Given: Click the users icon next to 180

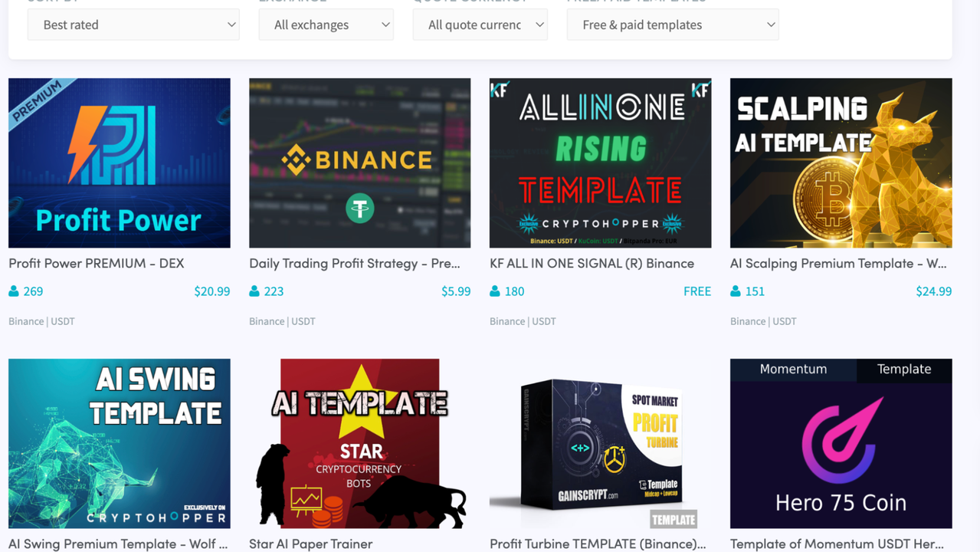Looking at the screenshot, I should point(495,291).
